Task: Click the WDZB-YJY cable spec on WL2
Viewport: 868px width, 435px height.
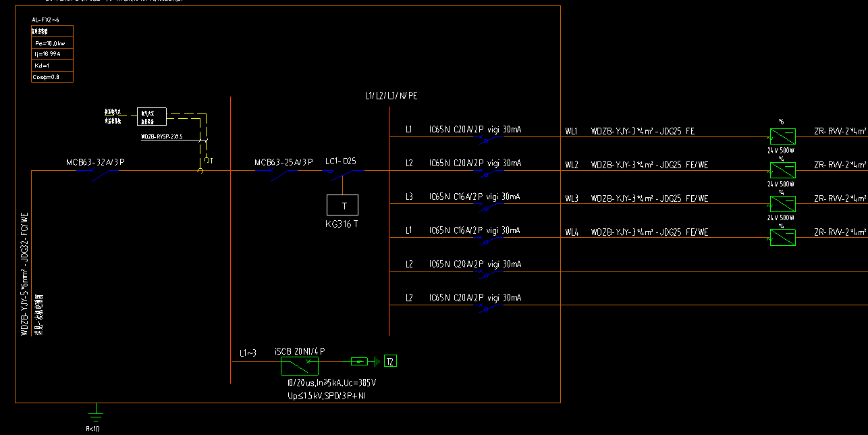Action: pyautogui.click(x=649, y=165)
